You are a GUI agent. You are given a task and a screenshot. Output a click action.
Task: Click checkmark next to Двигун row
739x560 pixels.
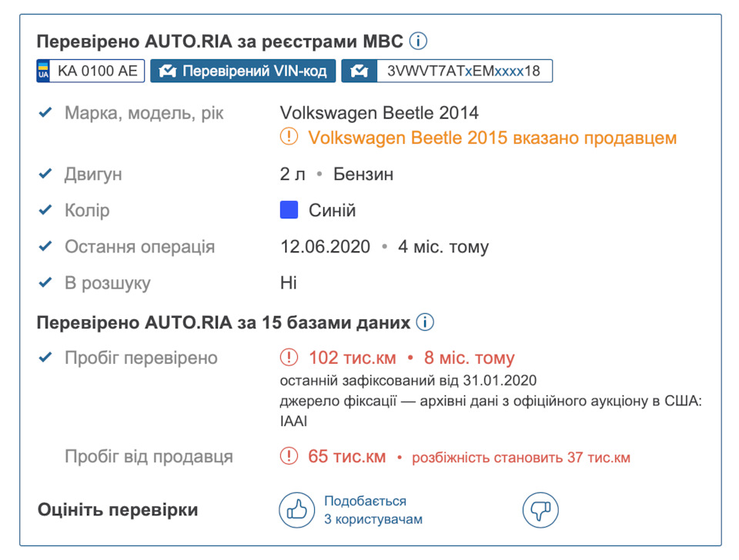(x=45, y=174)
